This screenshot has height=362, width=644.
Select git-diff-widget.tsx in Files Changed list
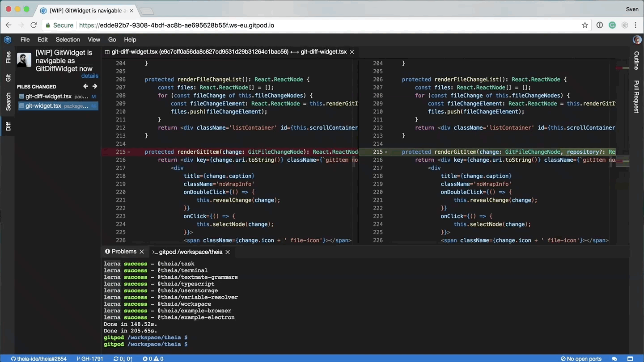coord(48,97)
